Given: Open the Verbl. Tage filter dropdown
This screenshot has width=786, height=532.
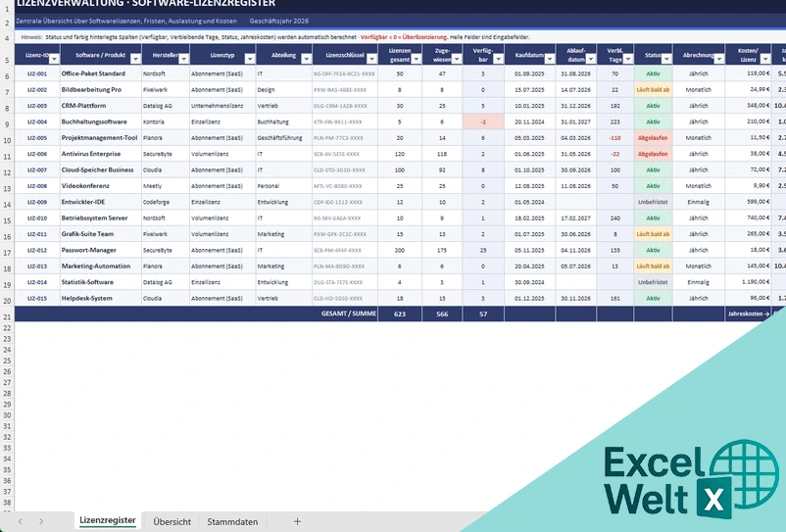Looking at the screenshot, I should click(627, 59).
